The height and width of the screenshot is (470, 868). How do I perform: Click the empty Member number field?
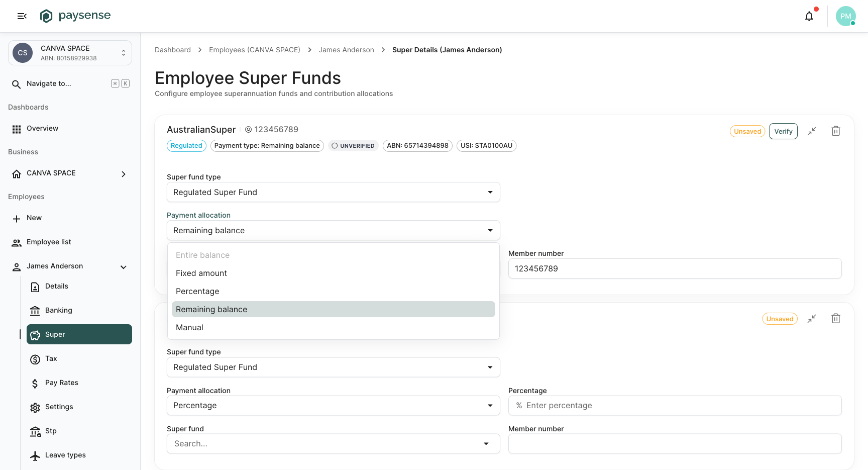tap(675, 443)
